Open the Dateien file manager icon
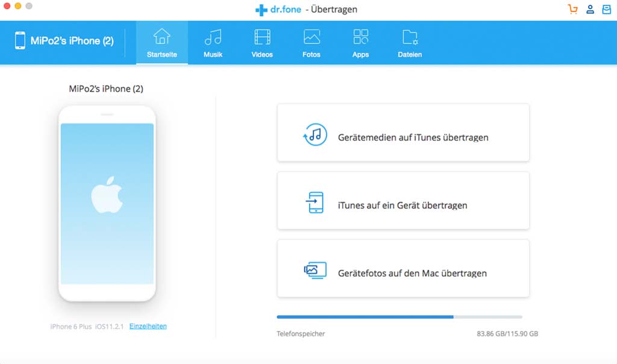The image size is (617, 364). (x=409, y=37)
